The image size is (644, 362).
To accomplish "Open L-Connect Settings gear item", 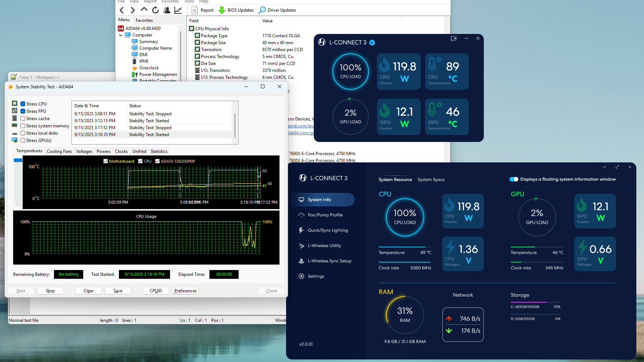I will [316, 276].
